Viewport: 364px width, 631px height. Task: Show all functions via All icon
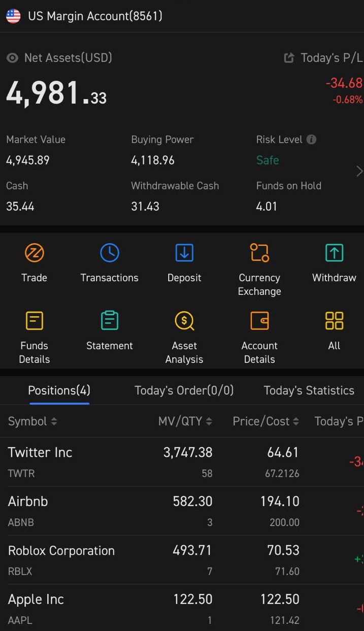point(334,321)
